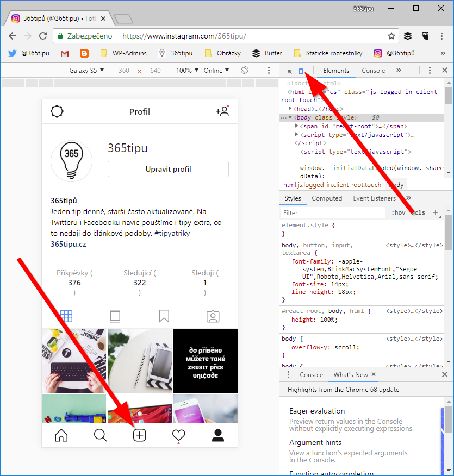Click the address bar URL
This screenshot has width=454, height=476.
184,36
